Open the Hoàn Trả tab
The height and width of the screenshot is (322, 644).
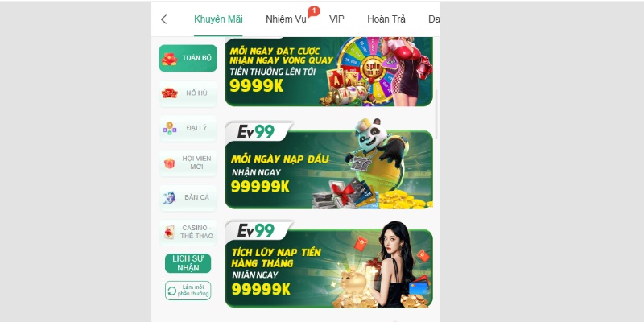[386, 19]
